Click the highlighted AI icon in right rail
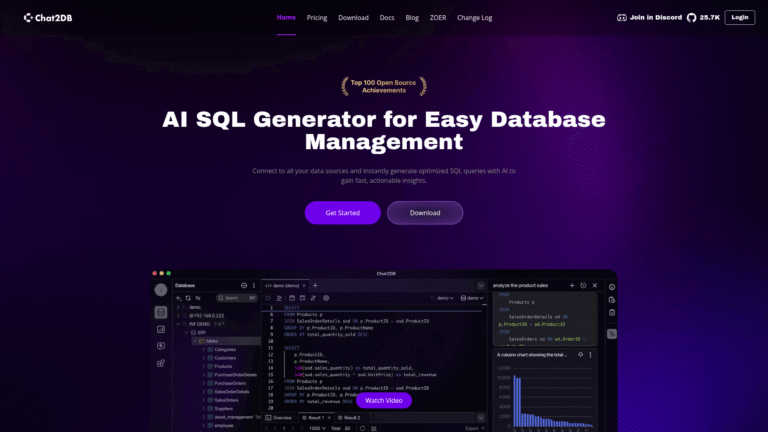Viewport: 768px width, 432px height. click(612, 334)
